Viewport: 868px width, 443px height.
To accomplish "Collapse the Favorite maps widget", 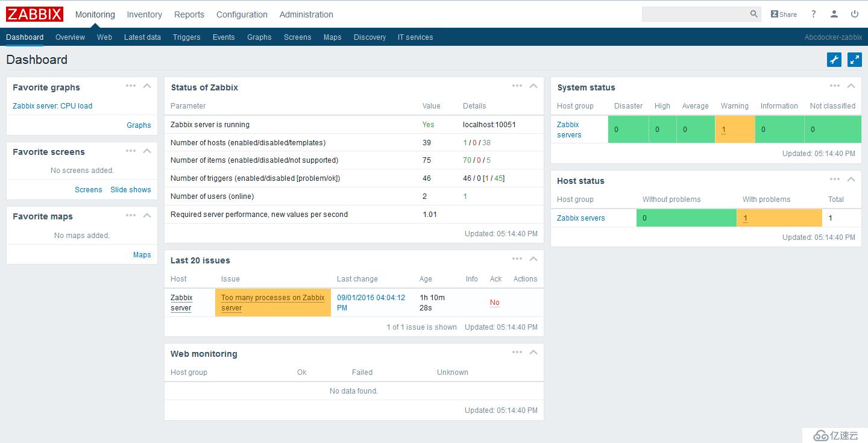I will (147, 215).
